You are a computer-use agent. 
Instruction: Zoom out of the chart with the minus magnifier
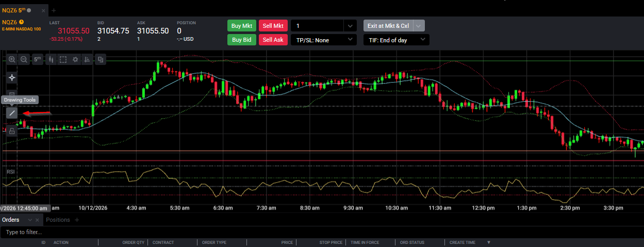(x=24, y=60)
